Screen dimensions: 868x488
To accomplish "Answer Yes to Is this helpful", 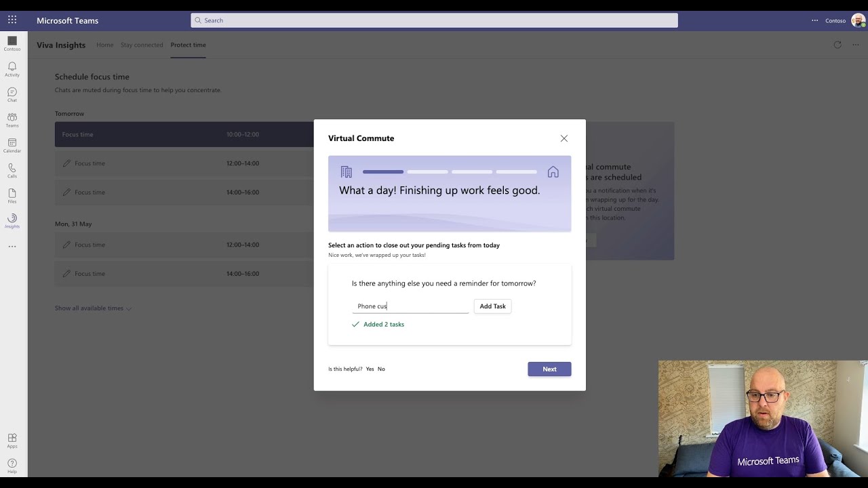I will pos(370,369).
